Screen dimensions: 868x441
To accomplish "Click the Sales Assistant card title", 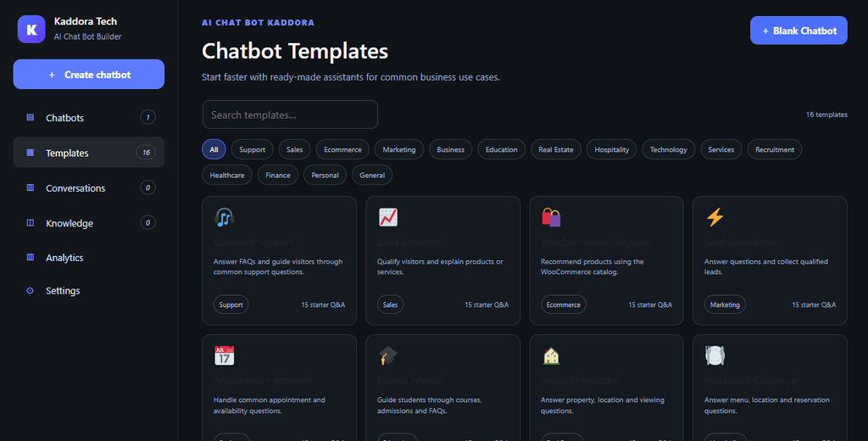I will 409,243.
